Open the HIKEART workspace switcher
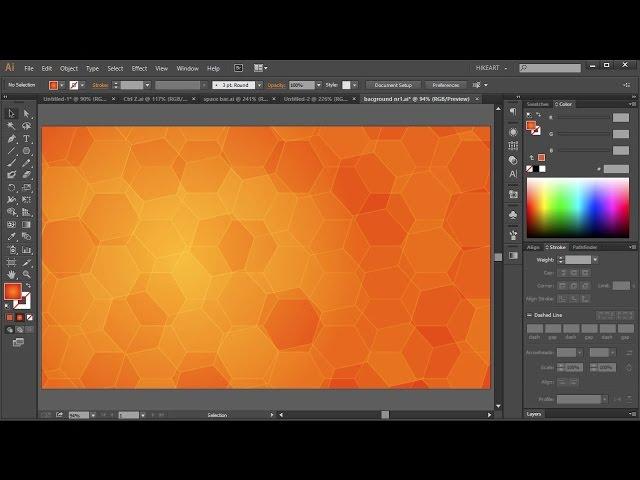The height and width of the screenshot is (480, 640). [491, 68]
